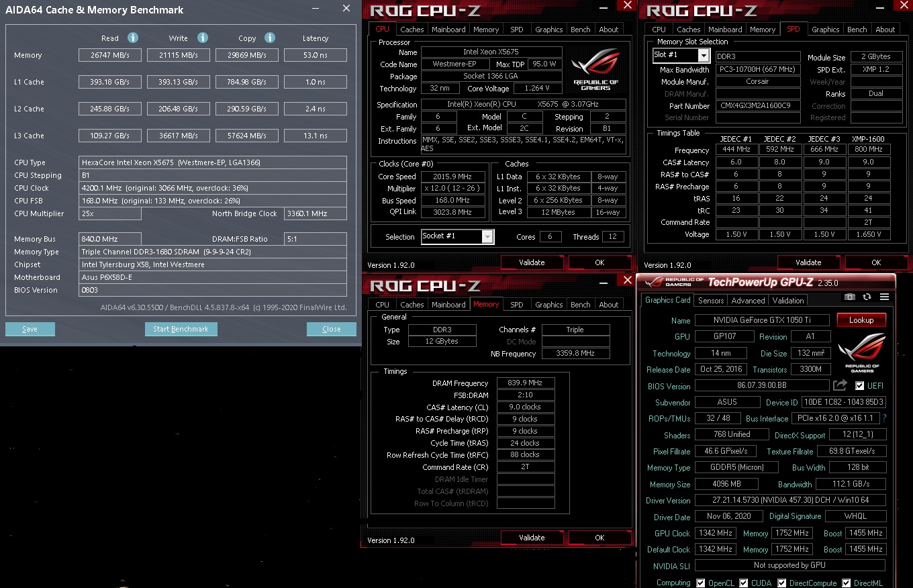Click the Driver Version field in GPU-Z

tap(790, 500)
